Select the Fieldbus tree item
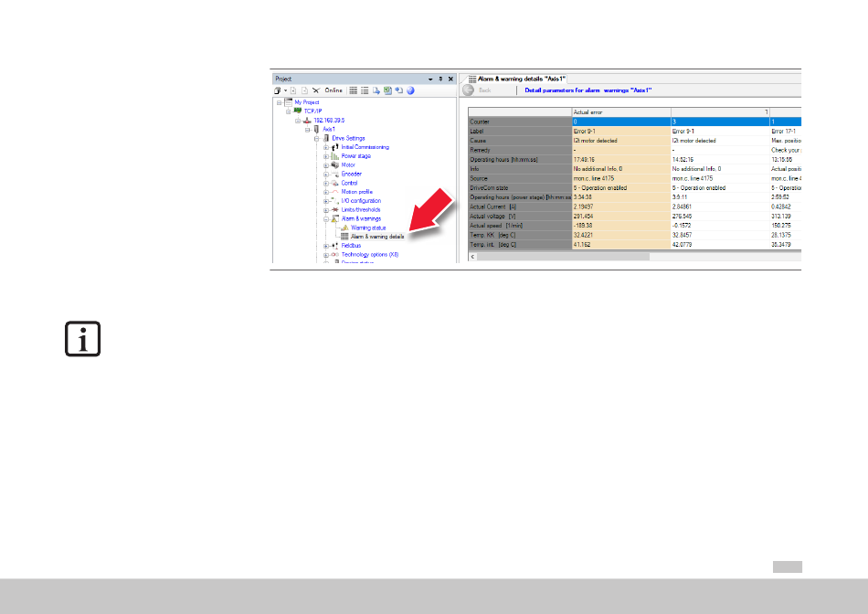Viewport: 868px width, 614px height. tap(351, 245)
